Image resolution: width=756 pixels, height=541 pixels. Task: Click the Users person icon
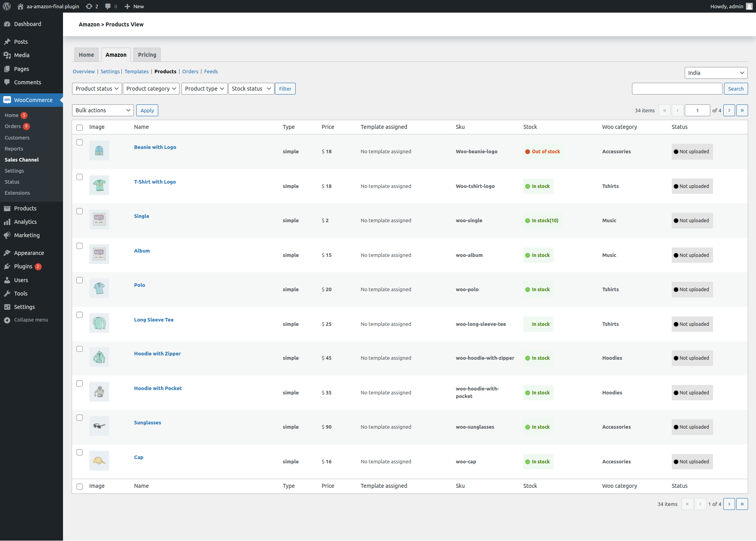click(7, 280)
